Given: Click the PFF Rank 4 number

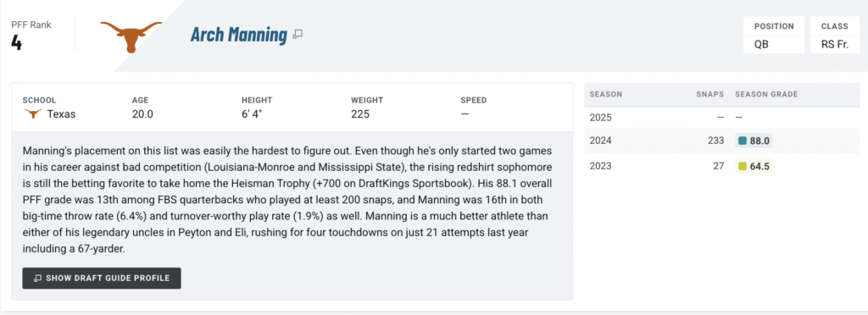Looking at the screenshot, I should [17, 42].
